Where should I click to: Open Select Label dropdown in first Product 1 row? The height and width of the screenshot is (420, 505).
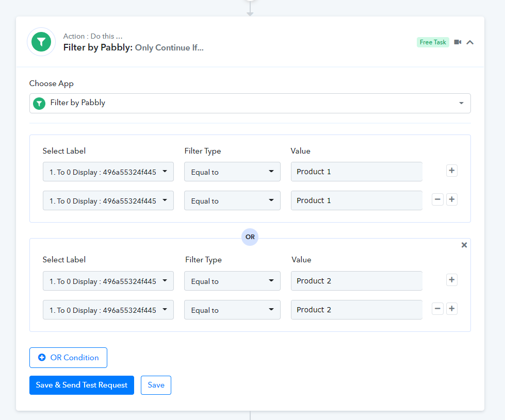point(108,172)
